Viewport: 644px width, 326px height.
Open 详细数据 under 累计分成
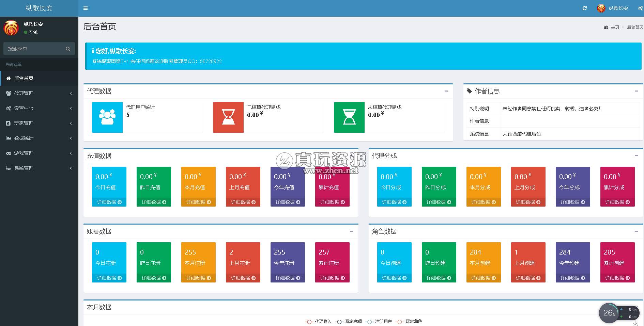point(617,202)
